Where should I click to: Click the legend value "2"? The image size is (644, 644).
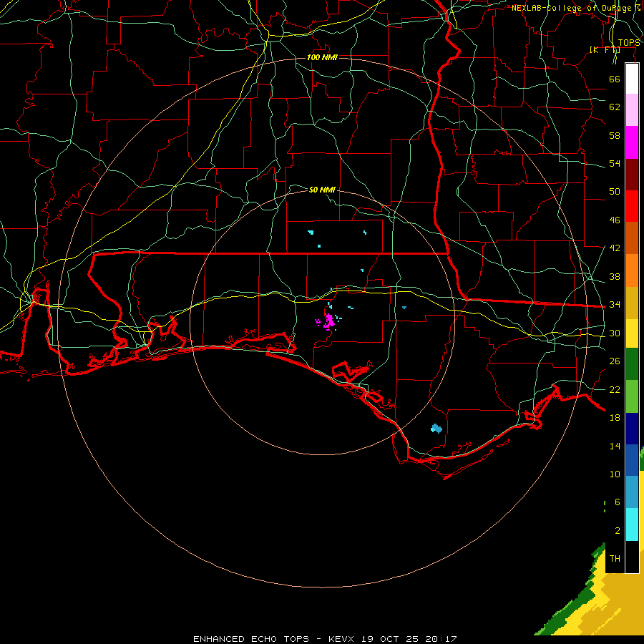(617, 530)
